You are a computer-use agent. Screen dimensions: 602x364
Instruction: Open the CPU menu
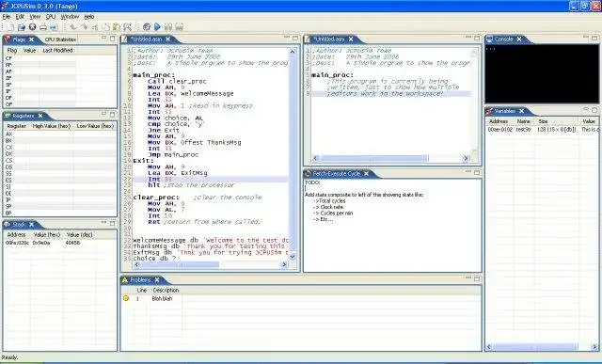pyautogui.click(x=51, y=17)
